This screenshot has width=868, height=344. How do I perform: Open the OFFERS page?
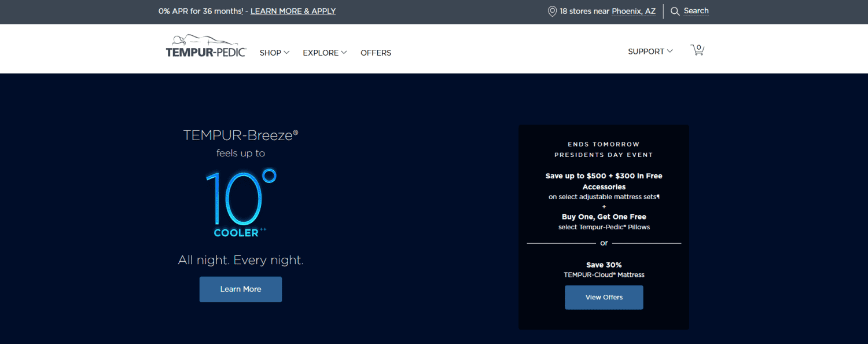click(376, 53)
